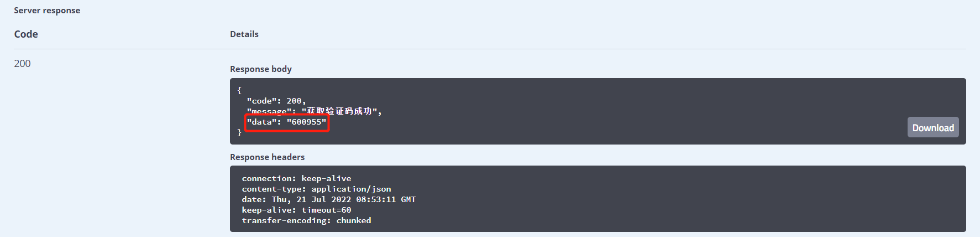This screenshot has width=980, height=237.
Task: Click the "code": 200 line in JSON
Action: coord(276,101)
